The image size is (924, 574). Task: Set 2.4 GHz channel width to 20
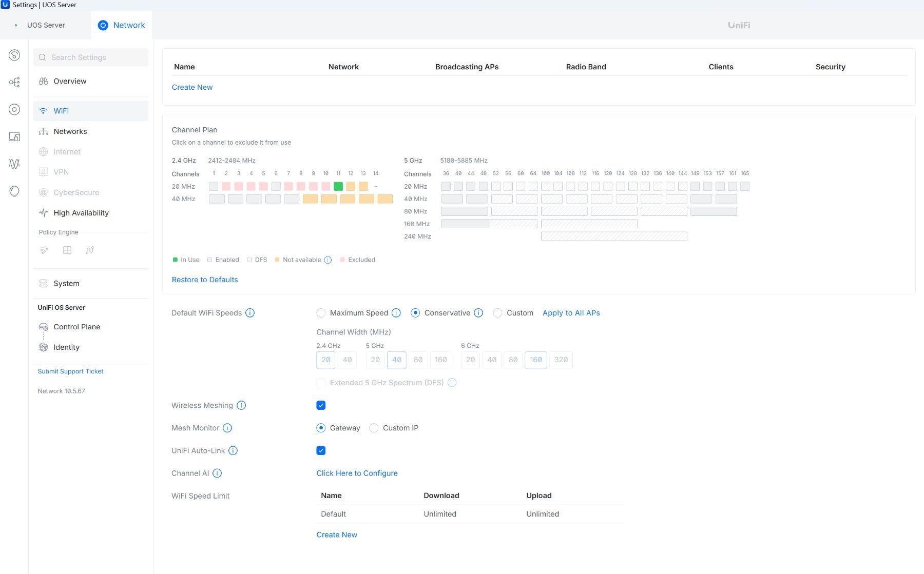326,360
